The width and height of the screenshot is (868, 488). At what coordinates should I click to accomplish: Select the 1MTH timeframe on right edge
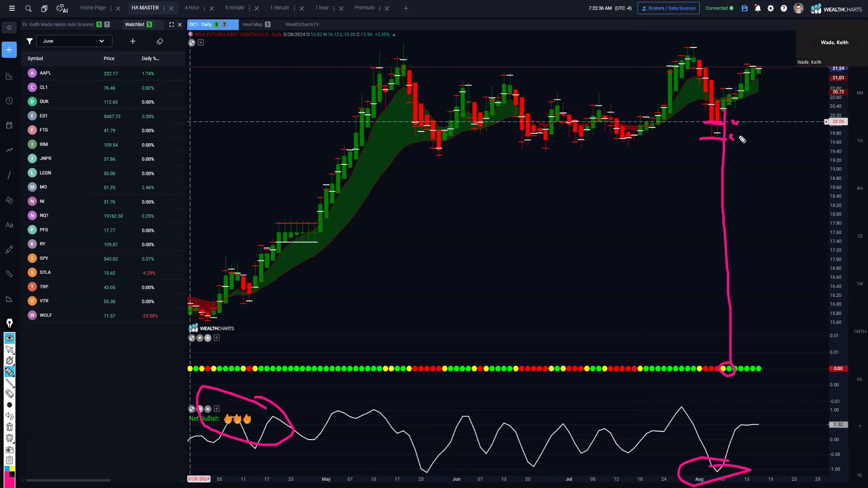pyautogui.click(x=860, y=331)
